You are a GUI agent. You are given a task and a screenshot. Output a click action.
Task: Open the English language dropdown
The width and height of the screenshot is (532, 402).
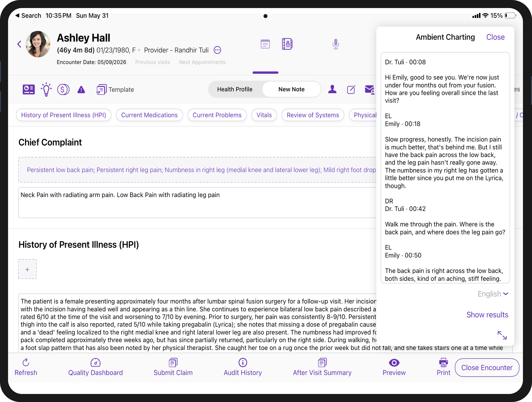coord(493,294)
